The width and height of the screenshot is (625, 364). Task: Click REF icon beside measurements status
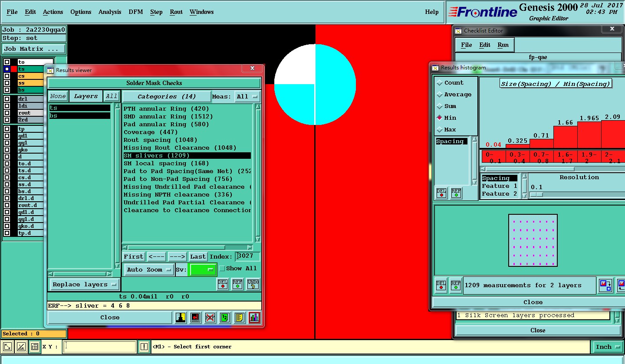tap(456, 285)
